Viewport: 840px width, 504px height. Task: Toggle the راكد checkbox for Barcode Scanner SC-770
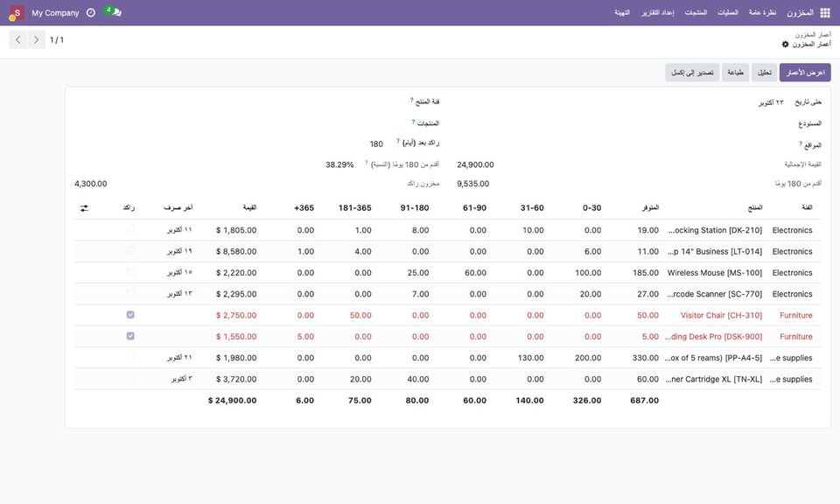[x=130, y=293]
